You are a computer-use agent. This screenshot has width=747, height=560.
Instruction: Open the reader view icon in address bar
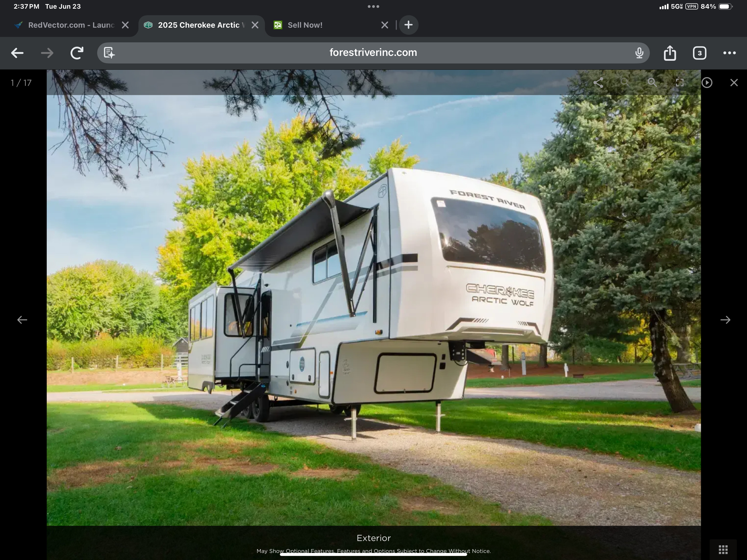pos(109,53)
